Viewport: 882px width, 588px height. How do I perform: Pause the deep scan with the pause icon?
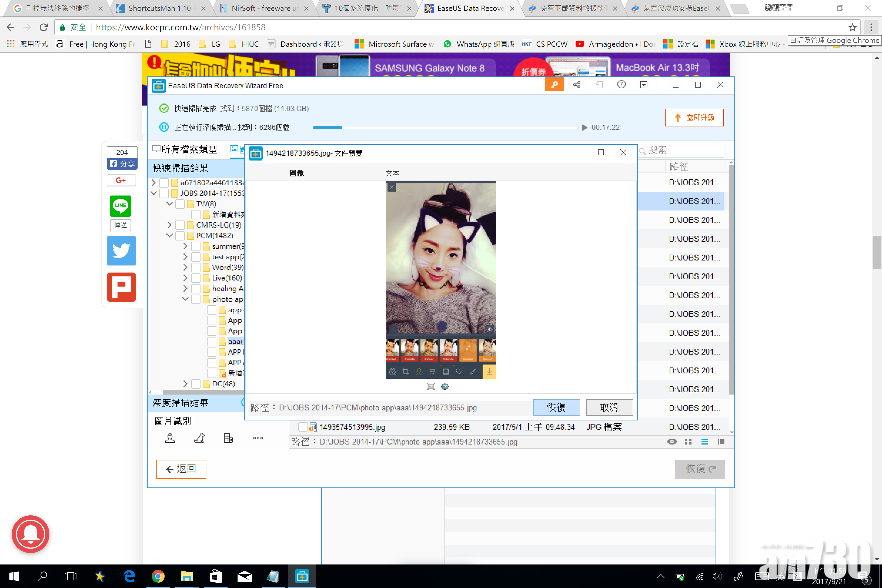tap(164, 128)
